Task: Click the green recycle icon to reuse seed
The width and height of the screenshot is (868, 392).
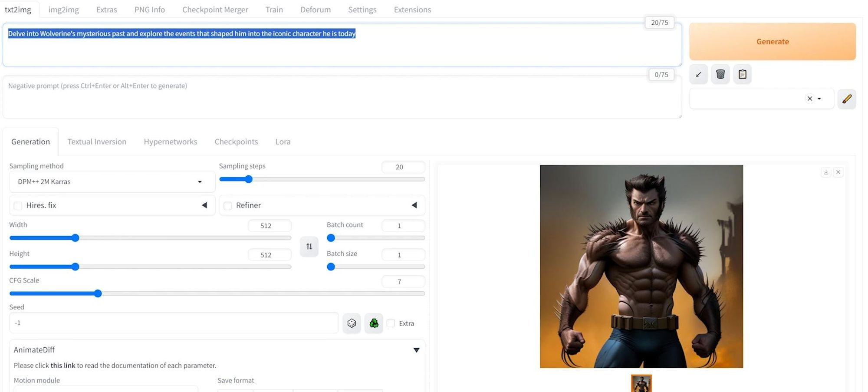Action: coord(374,323)
